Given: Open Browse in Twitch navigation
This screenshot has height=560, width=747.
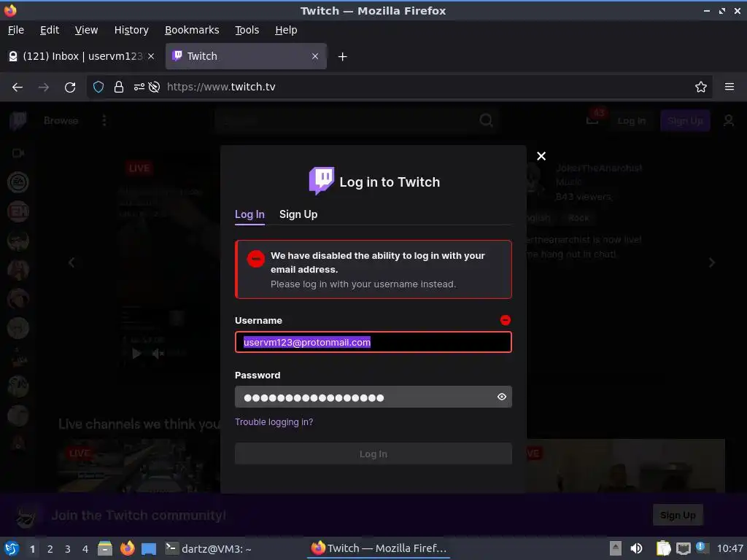Looking at the screenshot, I should pyautogui.click(x=61, y=121).
